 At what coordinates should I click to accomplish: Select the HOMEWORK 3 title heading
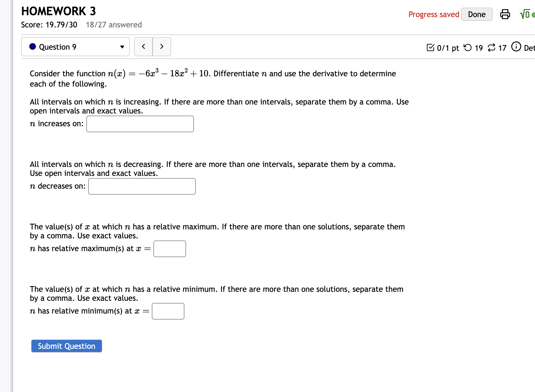(x=58, y=11)
